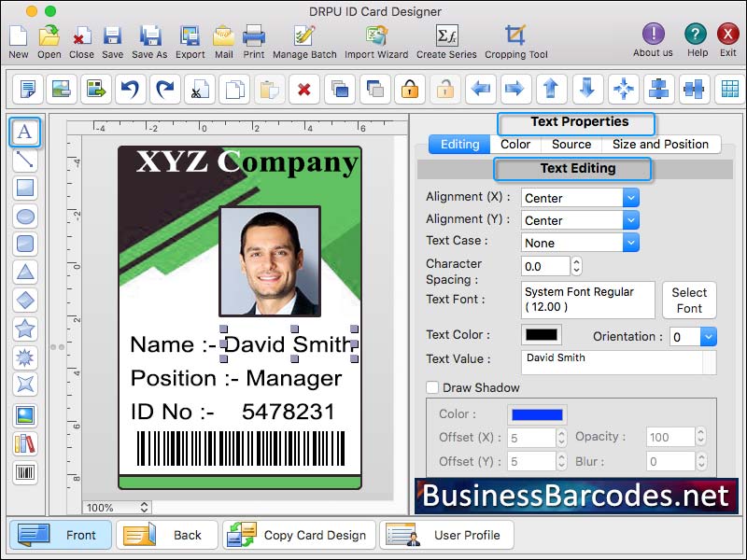Image resolution: width=747 pixels, height=560 pixels.
Task: Select the Ellipse shape tool
Action: 25,217
